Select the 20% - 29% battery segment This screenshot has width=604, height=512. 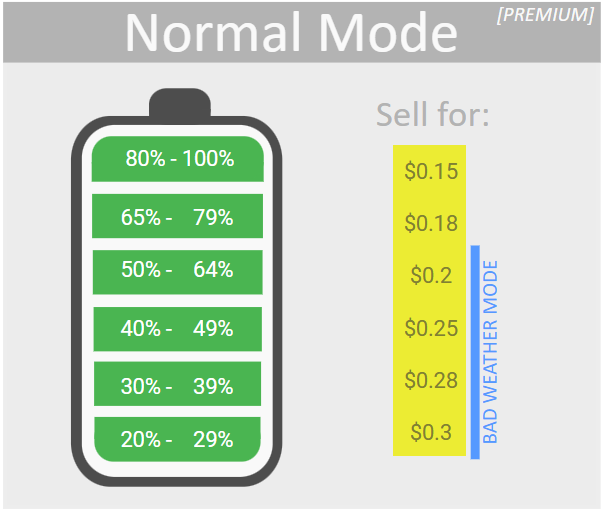[177, 439]
